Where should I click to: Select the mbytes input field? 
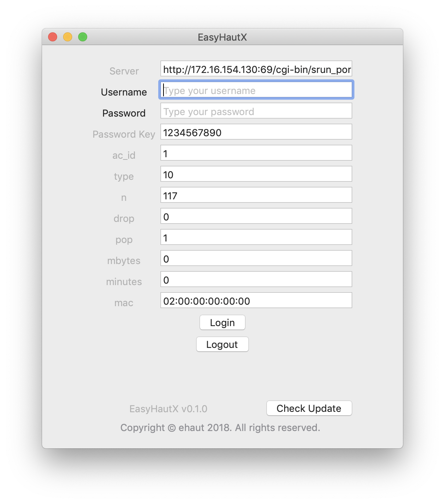[x=256, y=258]
